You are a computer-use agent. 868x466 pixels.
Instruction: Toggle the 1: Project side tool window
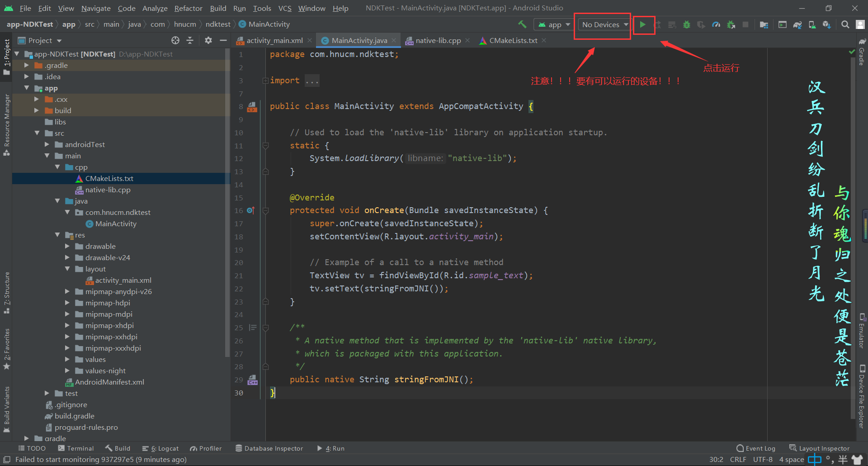click(6, 57)
